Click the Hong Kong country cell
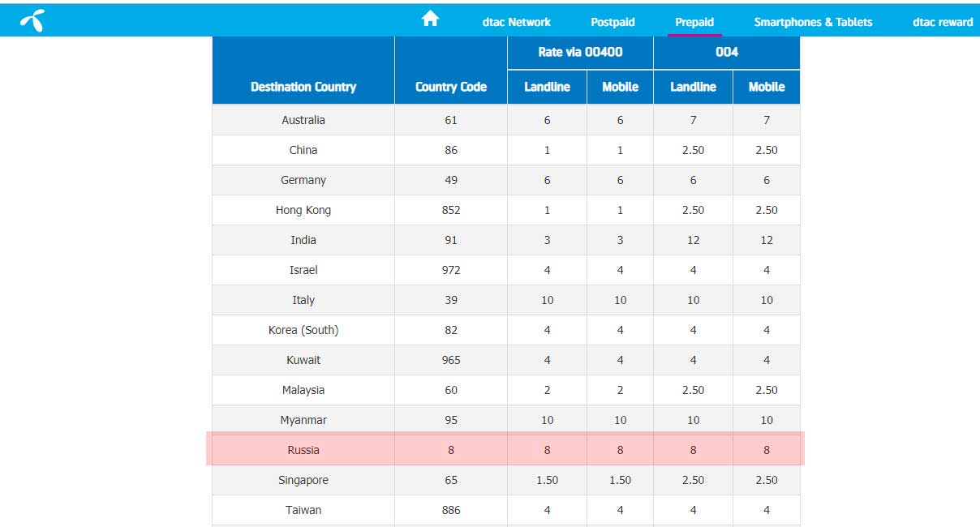This screenshot has height=527, width=980. tap(303, 210)
